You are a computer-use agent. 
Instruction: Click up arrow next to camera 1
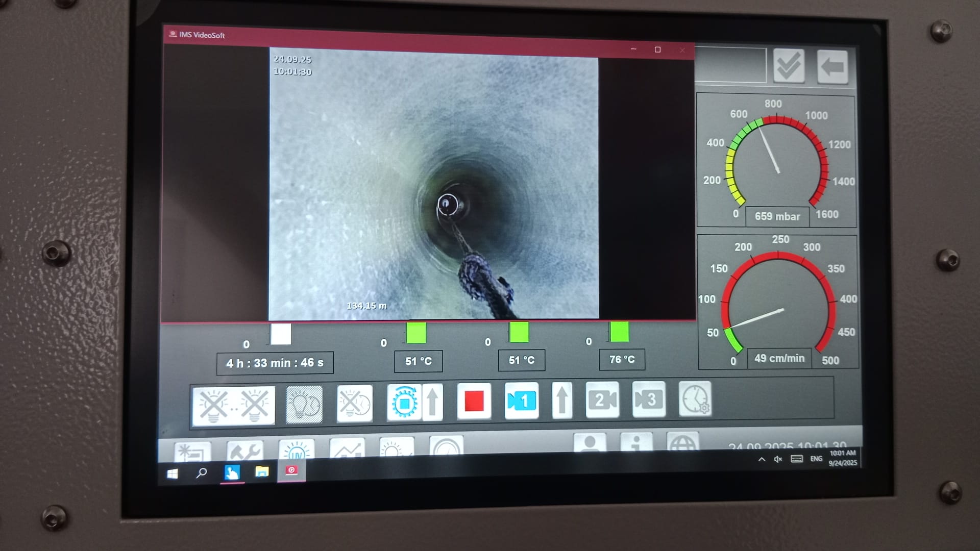tap(562, 400)
